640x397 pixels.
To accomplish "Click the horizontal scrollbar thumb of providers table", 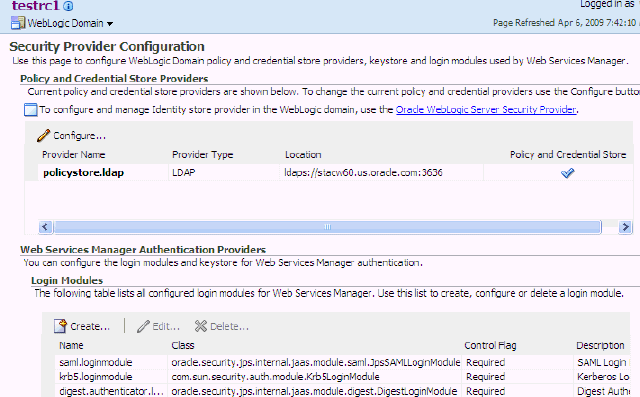I will click(328, 227).
